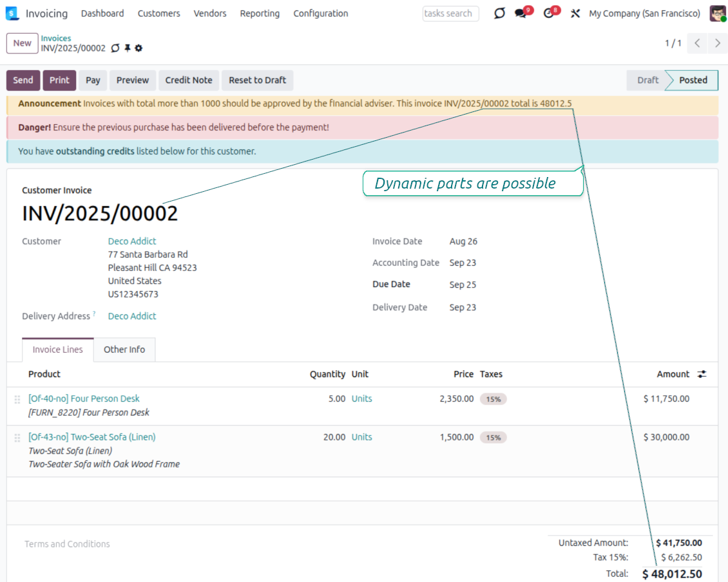Open the gear actions menu beside the invoice number

[139, 48]
